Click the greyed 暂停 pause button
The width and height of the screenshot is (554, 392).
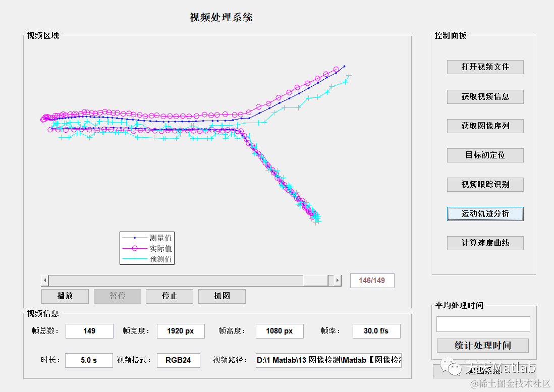117,296
